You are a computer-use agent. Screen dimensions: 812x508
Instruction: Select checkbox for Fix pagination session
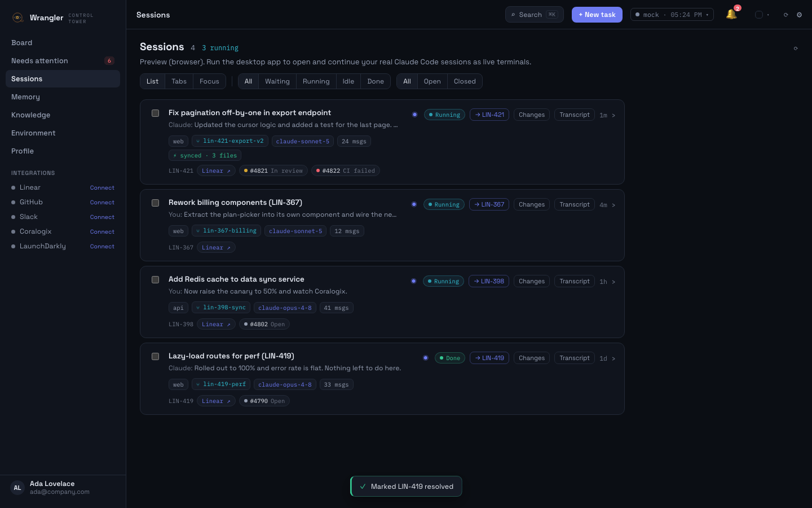[x=155, y=113]
